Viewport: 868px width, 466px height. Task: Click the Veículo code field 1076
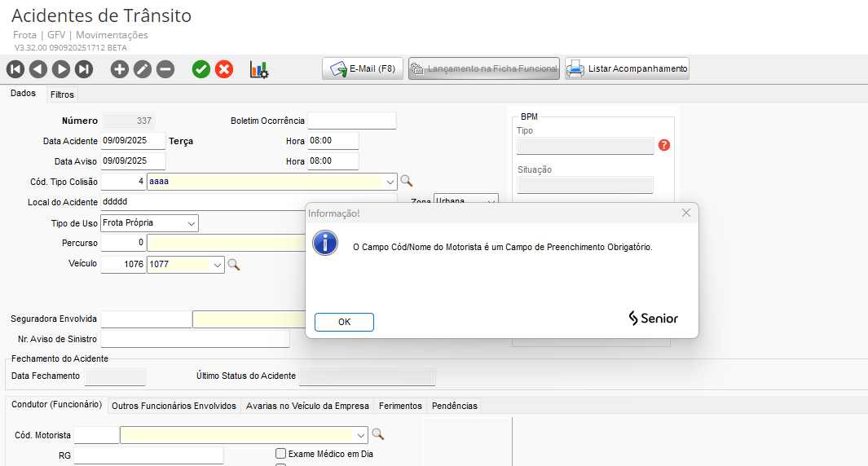point(123,265)
